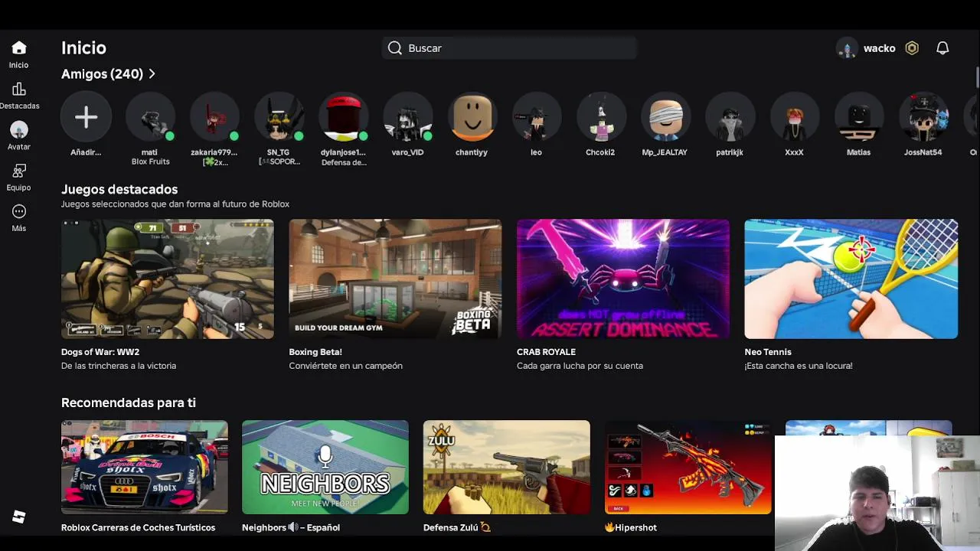Open friend Mp_JEALTAY's avatar
Viewport: 980px width, 551px height.
tap(665, 117)
